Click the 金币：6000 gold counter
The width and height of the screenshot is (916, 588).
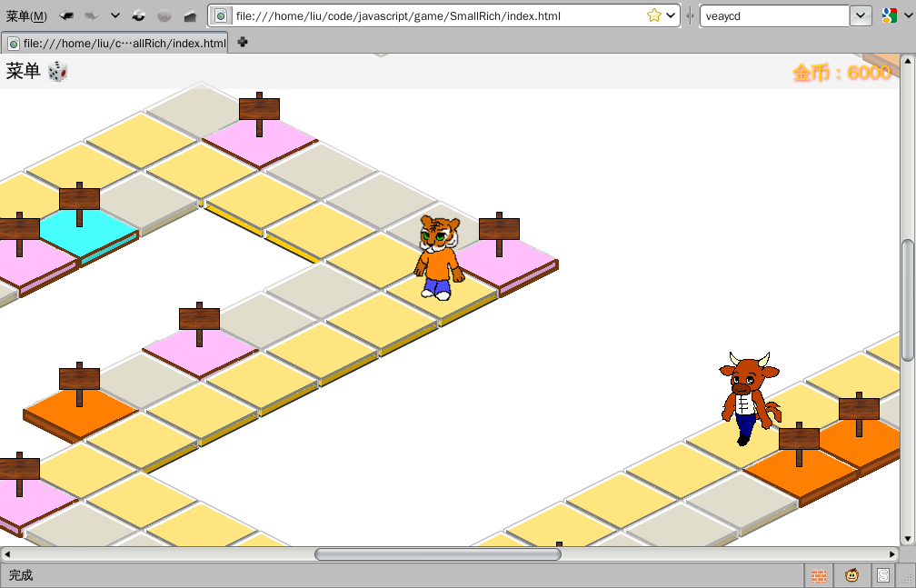841,73
